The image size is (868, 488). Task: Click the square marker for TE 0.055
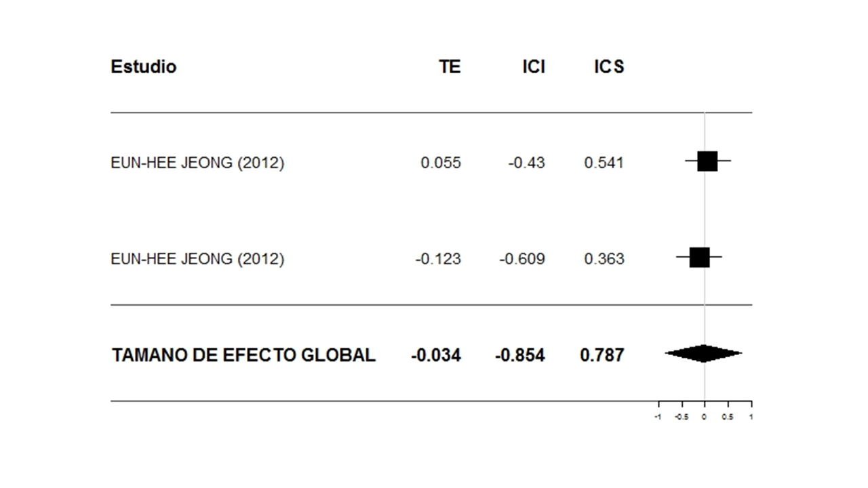[707, 161]
